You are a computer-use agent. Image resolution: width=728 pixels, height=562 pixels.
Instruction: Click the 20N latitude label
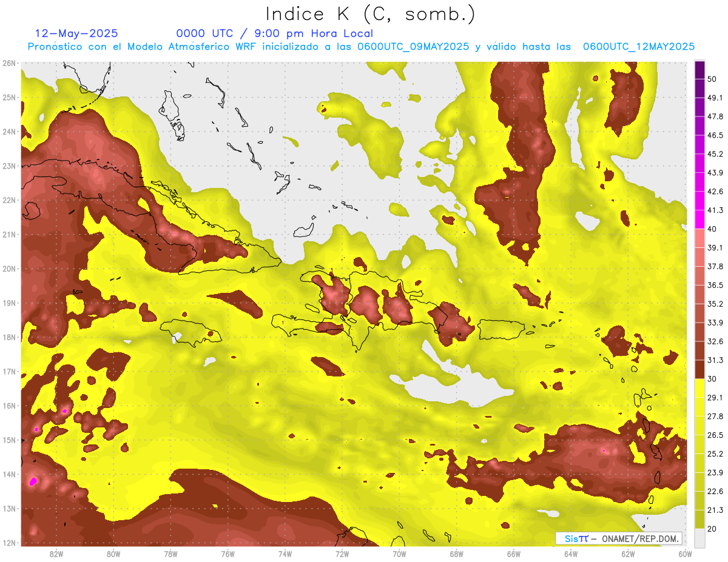click(x=9, y=269)
